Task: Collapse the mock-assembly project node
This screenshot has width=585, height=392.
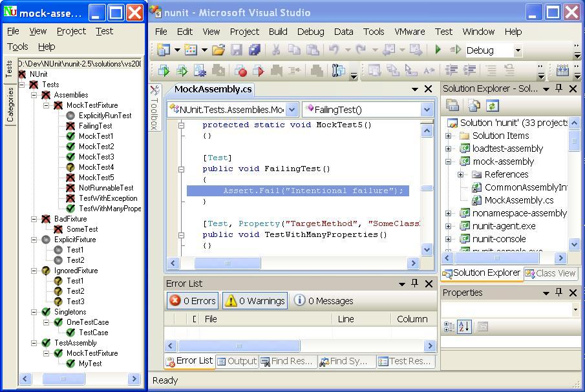Action: pos(448,161)
